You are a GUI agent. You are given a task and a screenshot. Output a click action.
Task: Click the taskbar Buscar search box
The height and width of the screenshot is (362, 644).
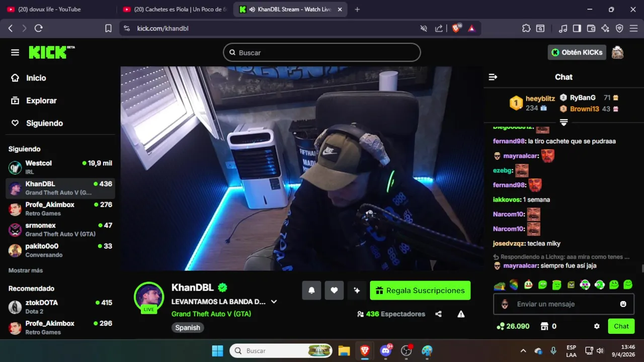[281, 350]
